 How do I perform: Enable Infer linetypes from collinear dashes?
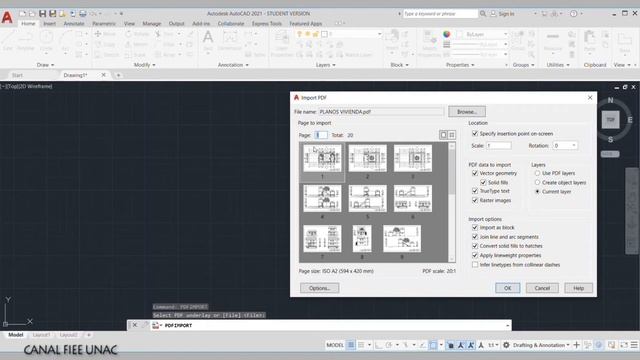[x=475, y=264]
